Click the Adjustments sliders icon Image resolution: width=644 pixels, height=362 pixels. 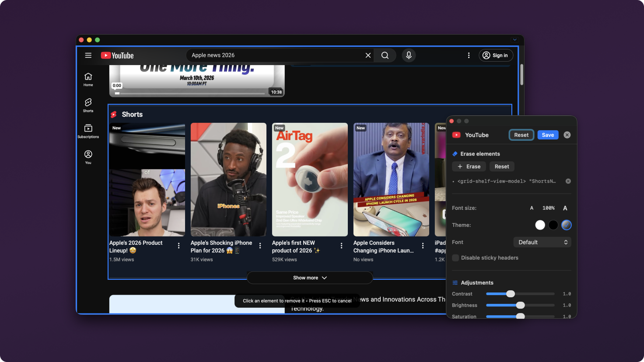coord(455,283)
